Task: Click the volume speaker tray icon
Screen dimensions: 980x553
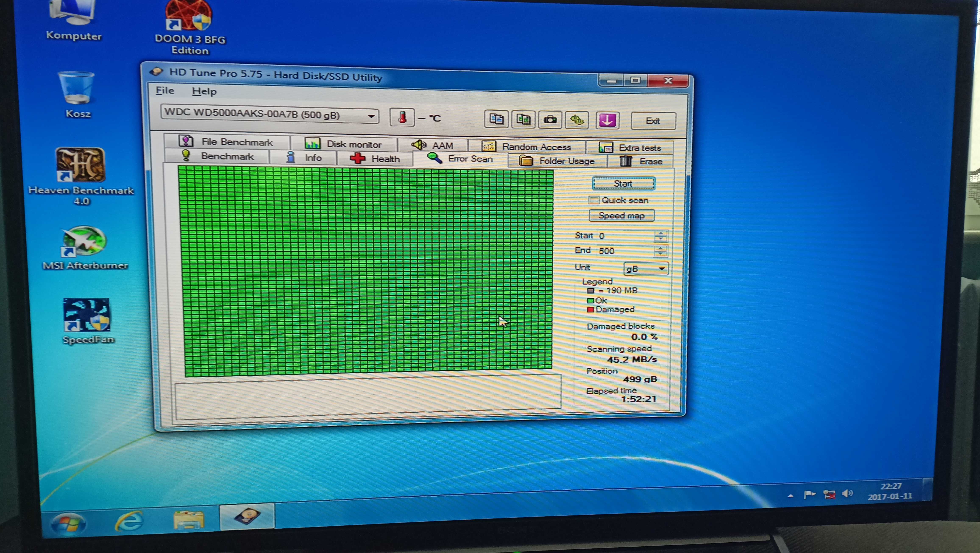Action: point(847,494)
